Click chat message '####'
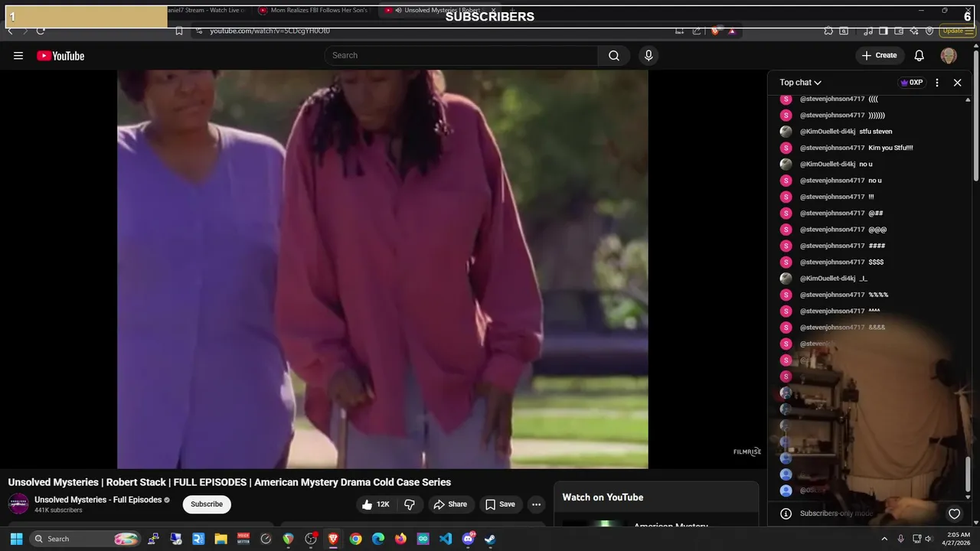980x551 pixels. [x=877, y=246]
